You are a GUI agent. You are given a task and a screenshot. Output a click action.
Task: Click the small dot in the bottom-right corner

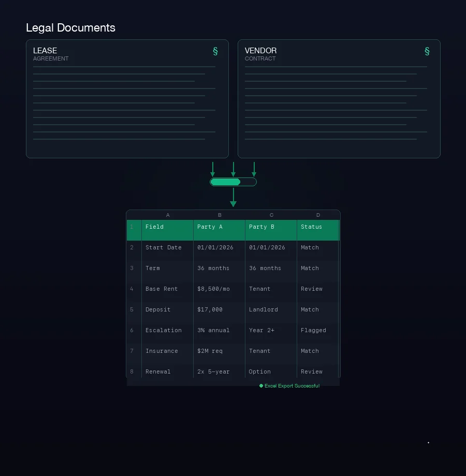(428, 442)
